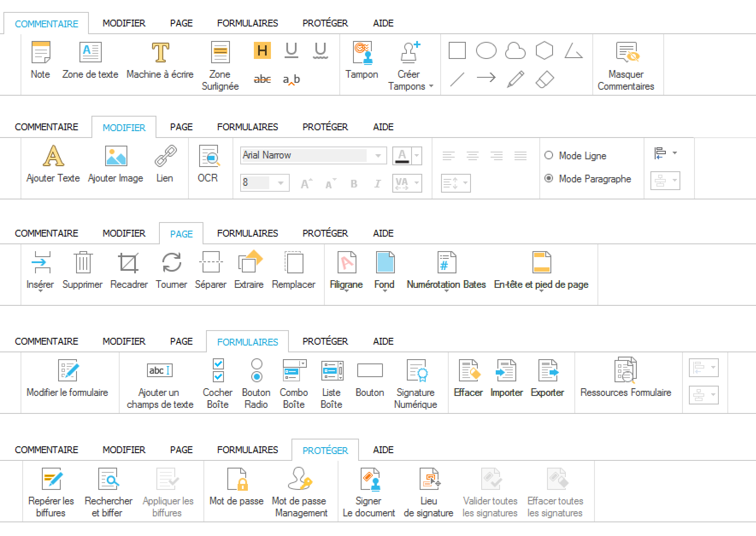Click Remplacer page tool
The width and height of the screenshot is (756, 536).
click(294, 270)
